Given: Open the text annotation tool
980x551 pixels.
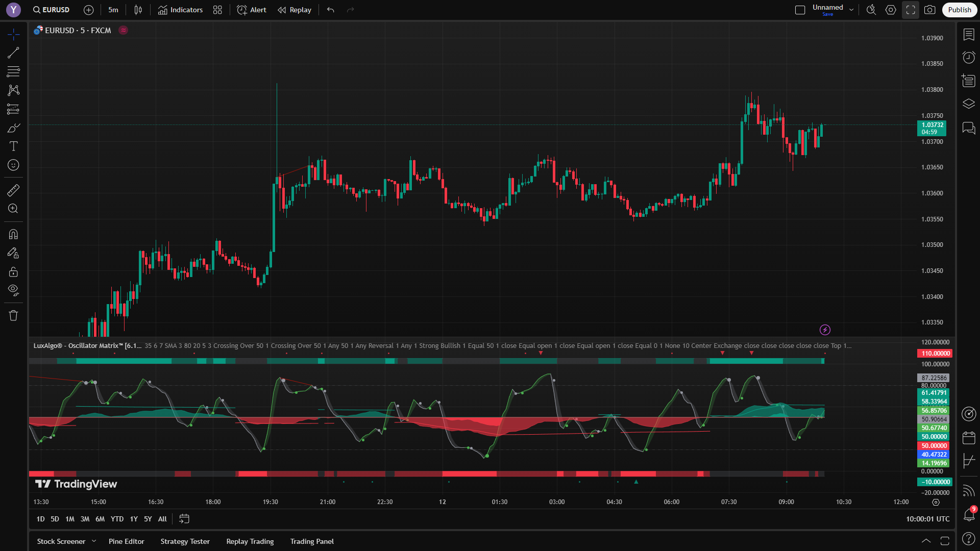Looking at the screenshot, I should point(13,146).
